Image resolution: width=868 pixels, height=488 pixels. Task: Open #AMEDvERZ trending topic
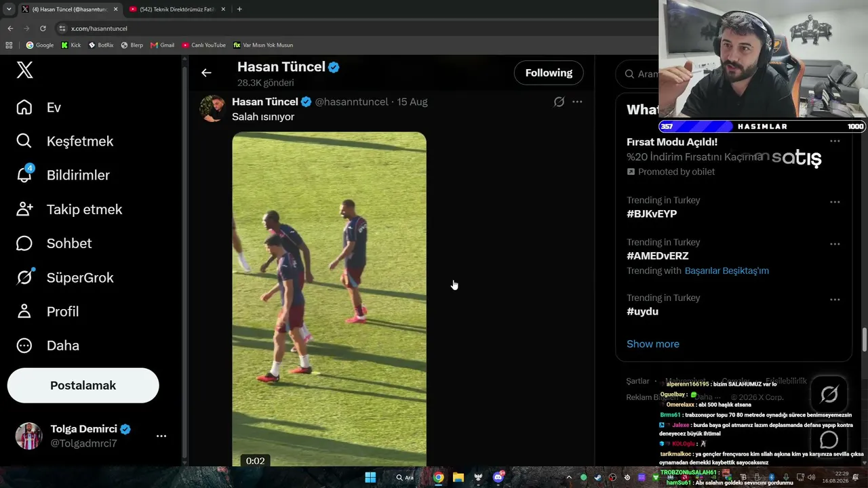coord(657,256)
